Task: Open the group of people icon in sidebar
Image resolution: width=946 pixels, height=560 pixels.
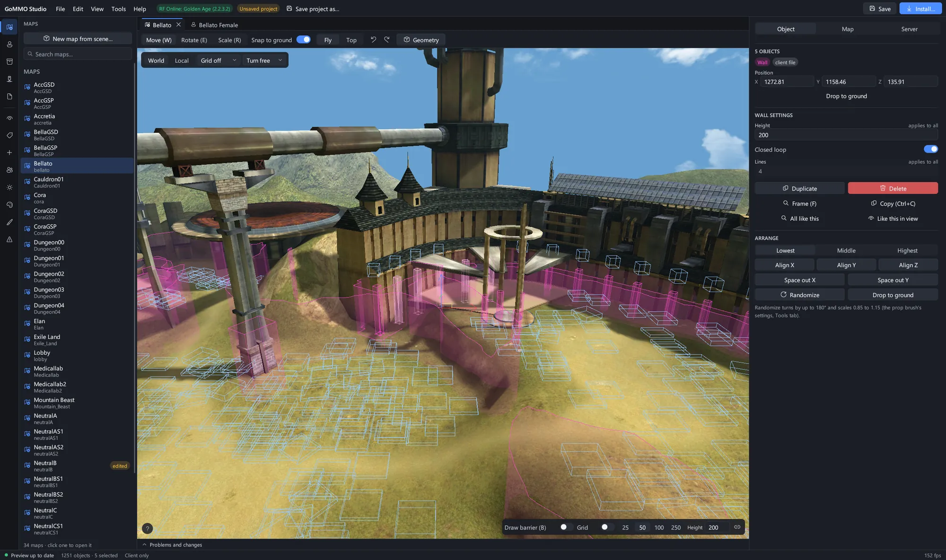Action: (x=9, y=170)
